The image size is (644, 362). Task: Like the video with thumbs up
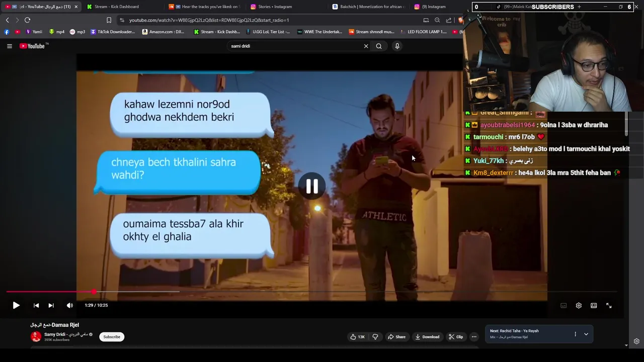point(357,337)
